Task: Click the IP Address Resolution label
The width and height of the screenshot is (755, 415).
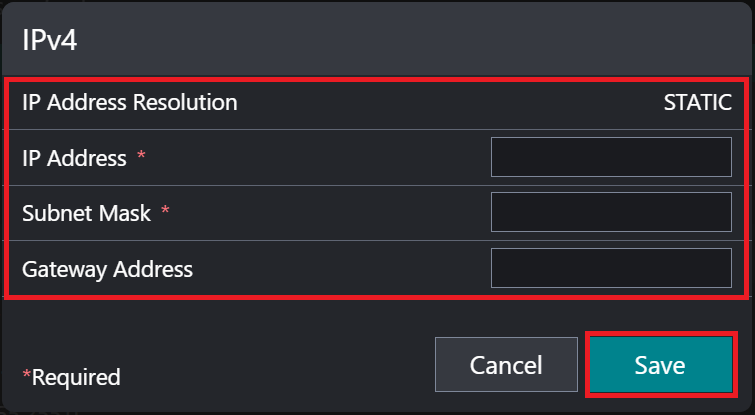Action: 130,102
